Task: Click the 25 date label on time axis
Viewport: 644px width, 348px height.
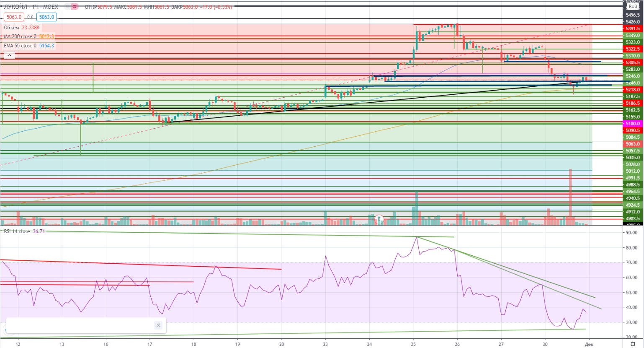Action: pyautogui.click(x=413, y=344)
